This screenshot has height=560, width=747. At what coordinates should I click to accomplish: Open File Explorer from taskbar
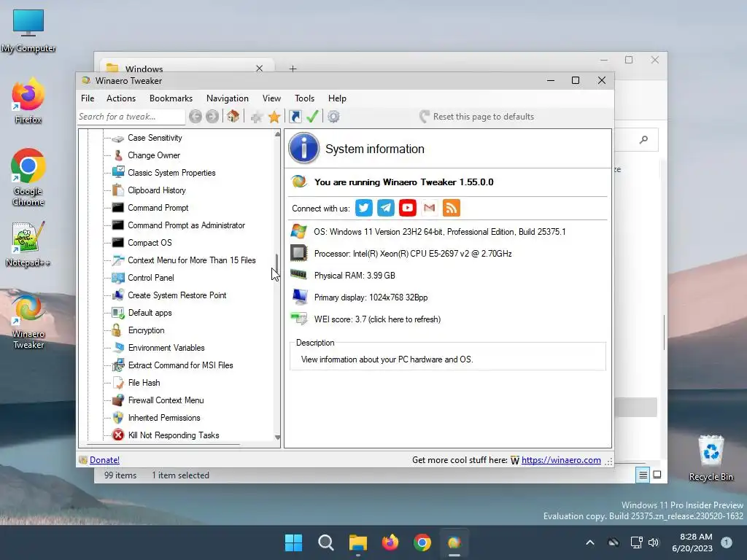coord(357,542)
